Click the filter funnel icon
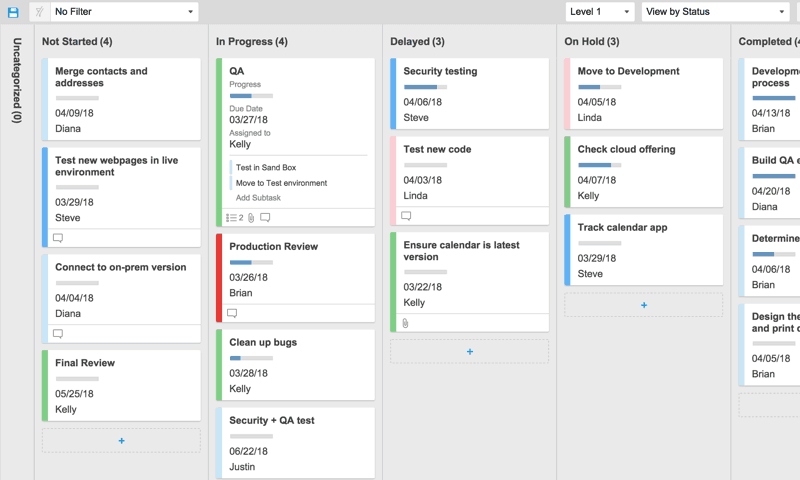The height and width of the screenshot is (480, 800). coord(39,12)
